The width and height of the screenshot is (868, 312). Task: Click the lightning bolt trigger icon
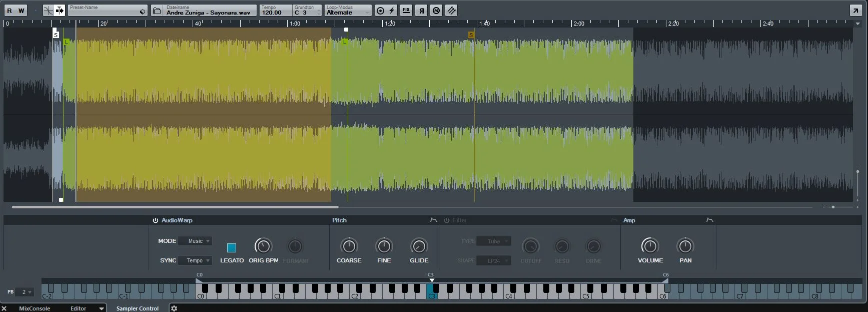[x=392, y=11]
